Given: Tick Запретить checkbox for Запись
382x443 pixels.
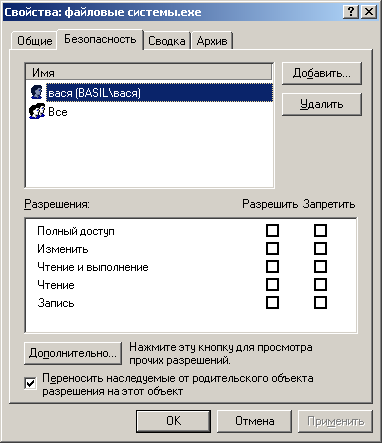Looking at the screenshot, I should (x=320, y=303).
